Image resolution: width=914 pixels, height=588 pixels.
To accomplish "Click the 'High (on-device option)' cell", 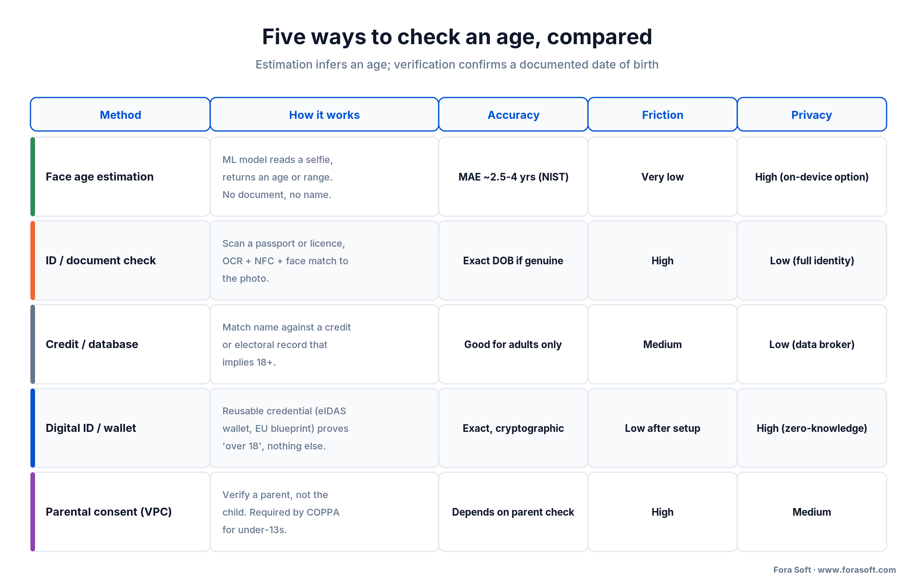I will coord(812,177).
